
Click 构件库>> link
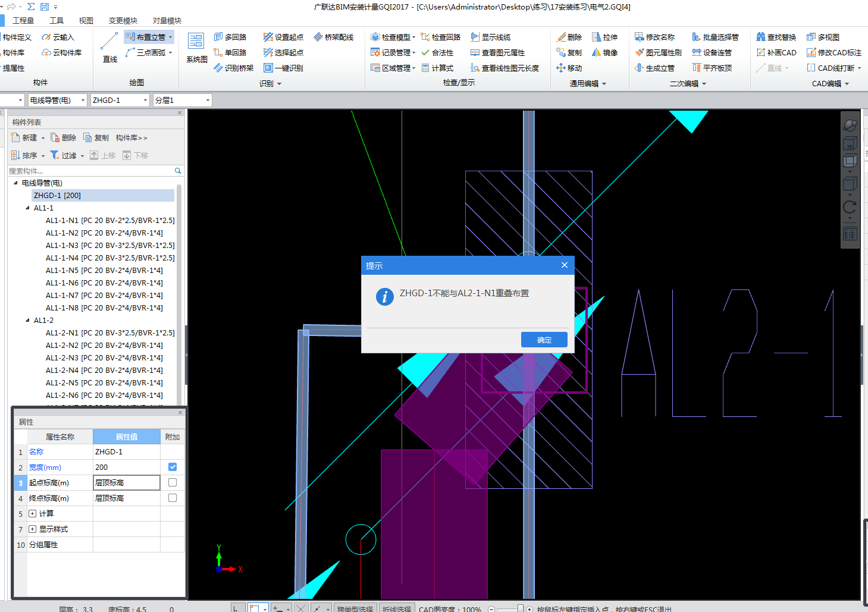131,137
